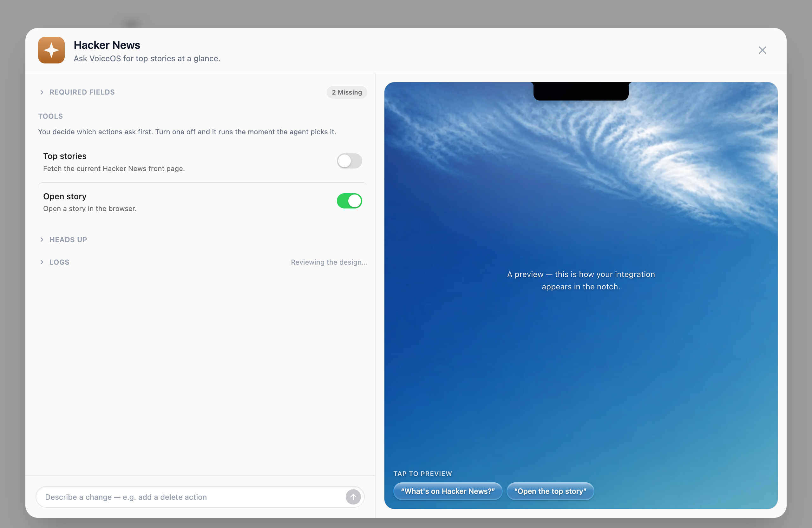
Task: Click "Ask VoiceOS for top stories" subtitle
Action: (147, 59)
